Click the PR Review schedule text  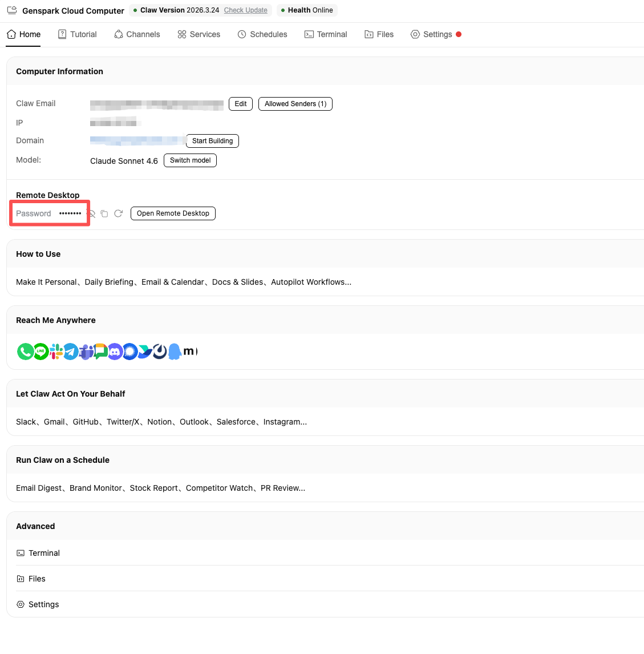pyautogui.click(x=282, y=488)
